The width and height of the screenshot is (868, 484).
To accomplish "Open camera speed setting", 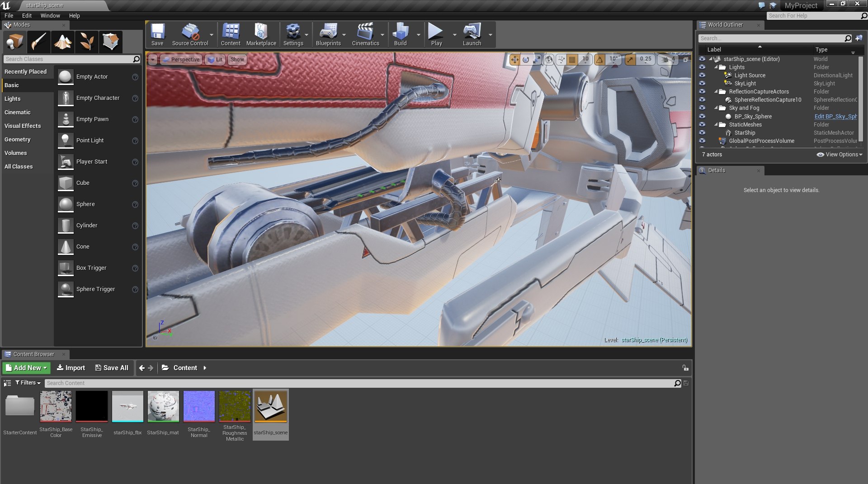I will (x=669, y=59).
